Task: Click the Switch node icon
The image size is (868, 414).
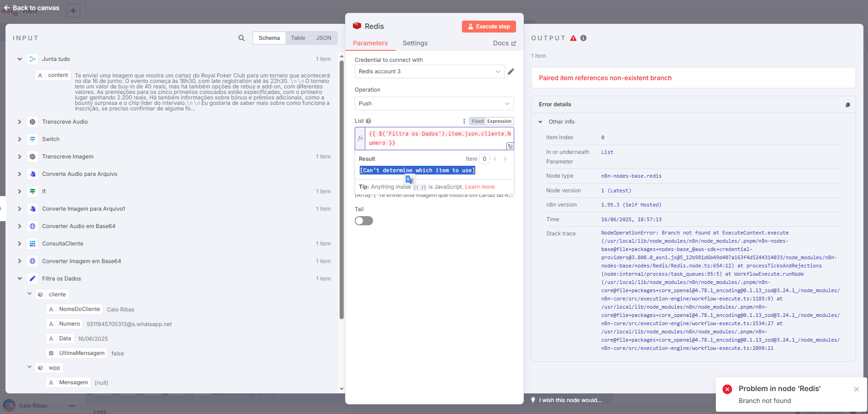Action: (x=33, y=139)
